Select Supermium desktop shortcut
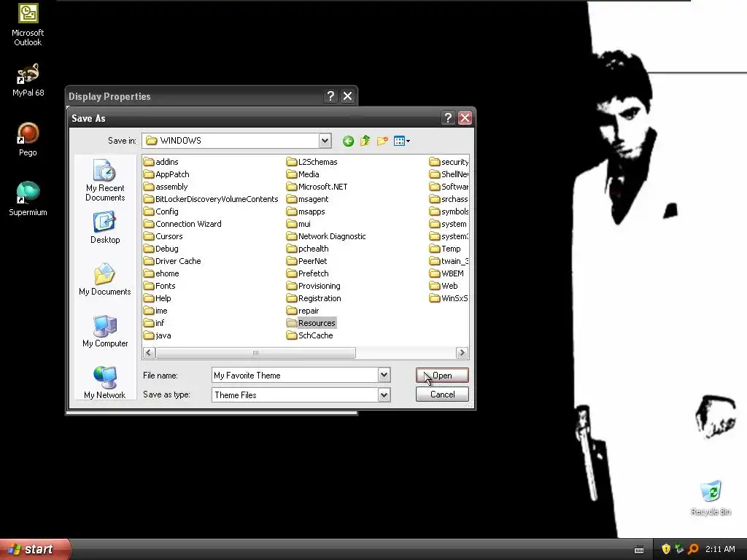The width and height of the screenshot is (747, 560). coord(28,199)
